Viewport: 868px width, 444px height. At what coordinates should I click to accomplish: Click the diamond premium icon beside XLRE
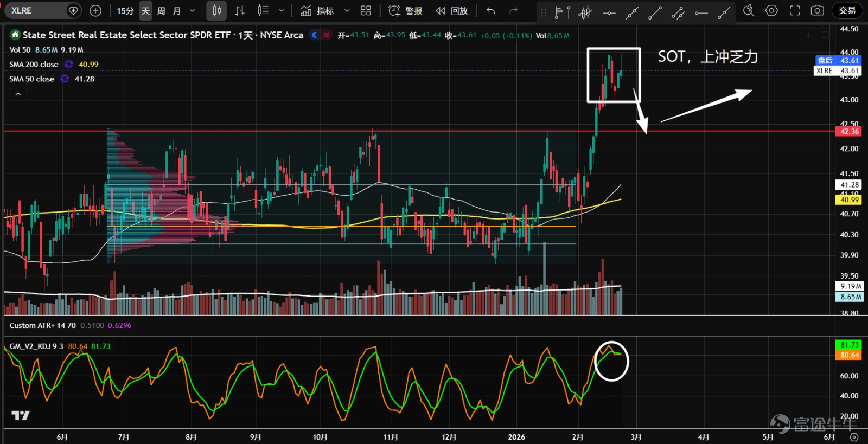click(73, 10)
